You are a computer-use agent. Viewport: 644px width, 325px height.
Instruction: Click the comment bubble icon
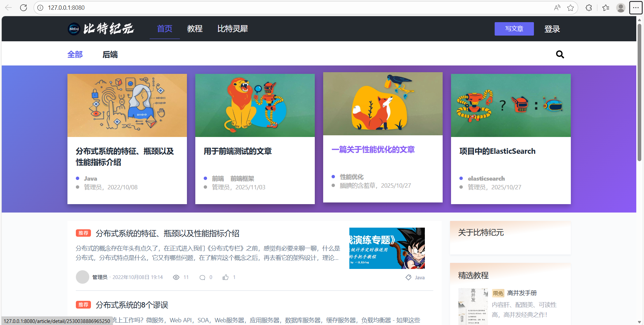(202, 277)
